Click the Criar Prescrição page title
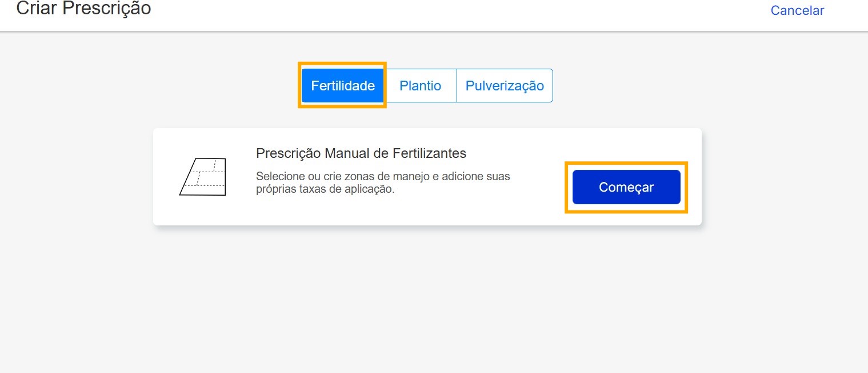Viewport: 868px width, 373px height. pos(83,9)
